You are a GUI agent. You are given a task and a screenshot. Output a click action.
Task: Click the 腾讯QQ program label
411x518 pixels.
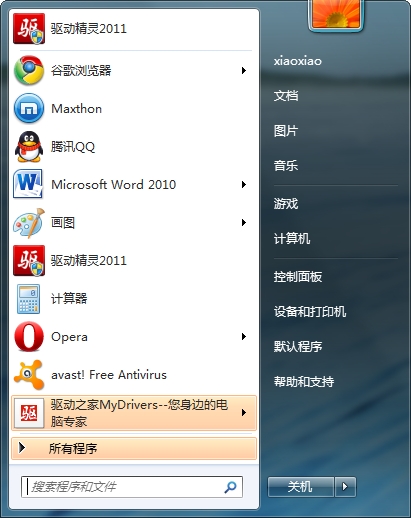pyautogui.click(x=73, y=147)
